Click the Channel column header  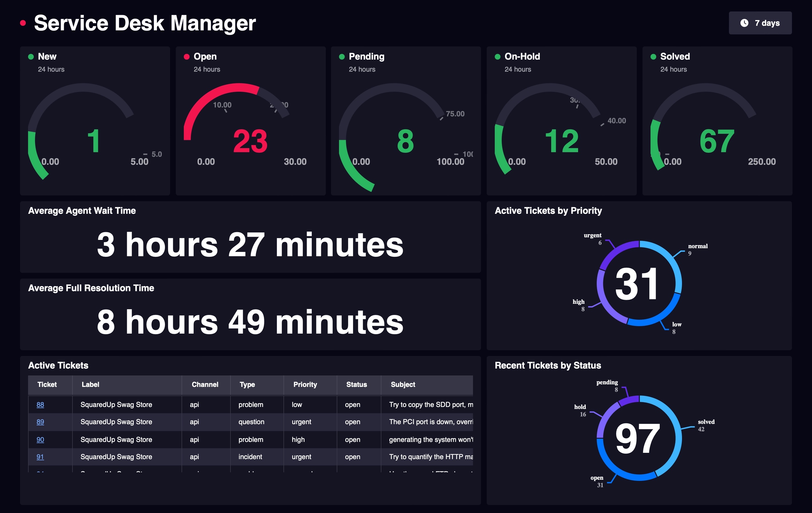coord(205,384)
